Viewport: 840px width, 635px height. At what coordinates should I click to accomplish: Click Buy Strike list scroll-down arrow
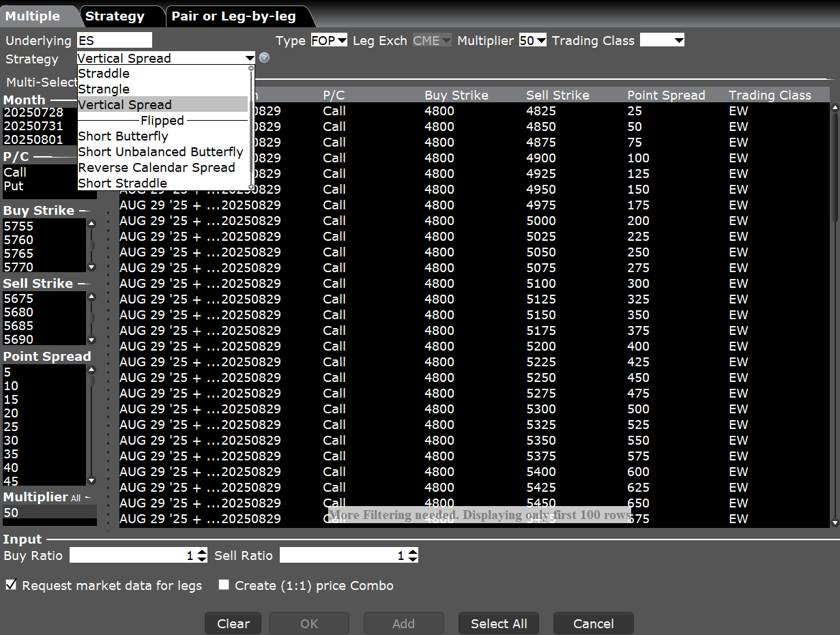pos(91,267)
